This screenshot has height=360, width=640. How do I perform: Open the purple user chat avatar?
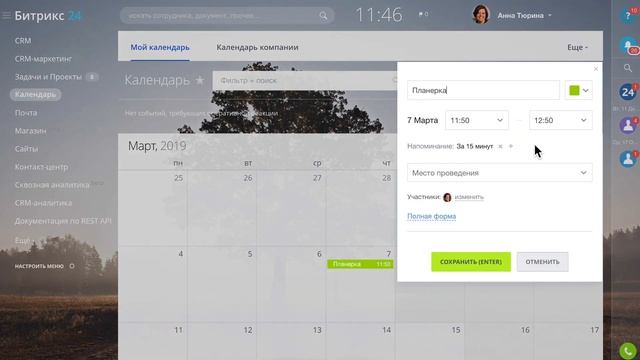click(x=628, y=125)
